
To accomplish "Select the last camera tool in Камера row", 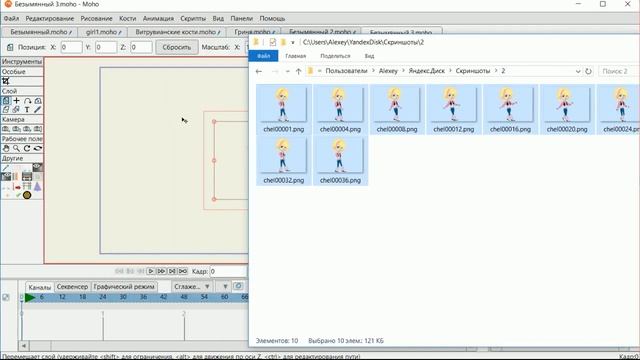I will pyautogui.click(x=38, y=129).
